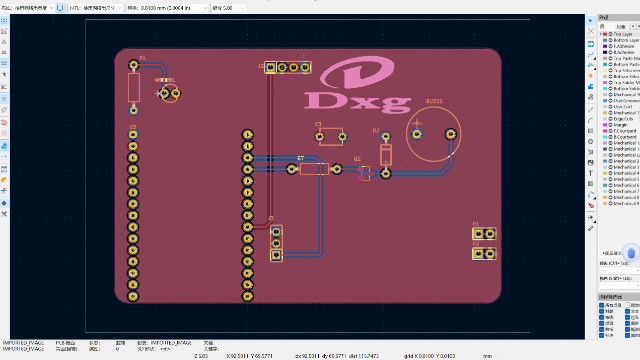Pick the add text tool
Image resolution: width=640 pixels, height=360 pixels.
coord(591,173)
